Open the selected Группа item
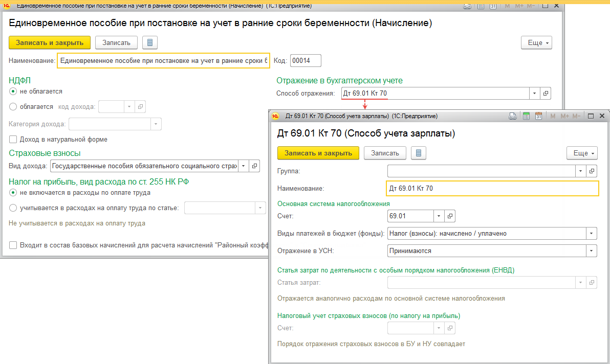This screenshot has width=610, height=364. 592,171
